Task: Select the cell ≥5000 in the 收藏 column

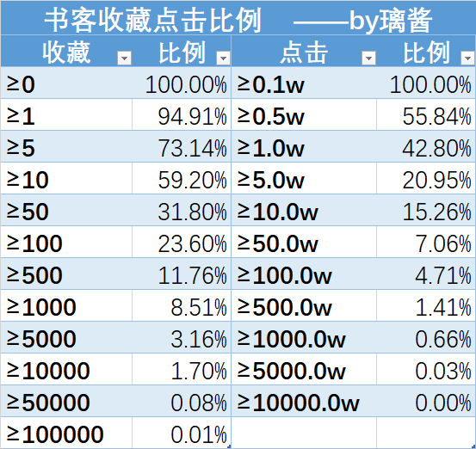Action: point(66,338)
